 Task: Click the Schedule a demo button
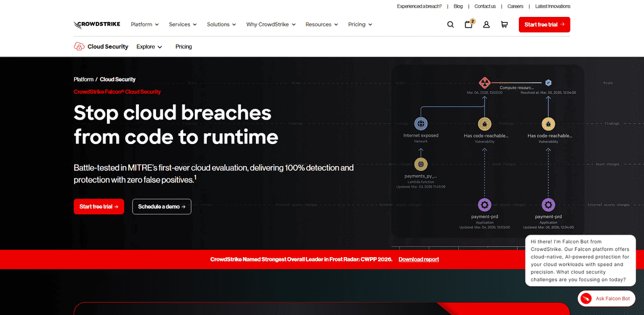pos(162,207)
